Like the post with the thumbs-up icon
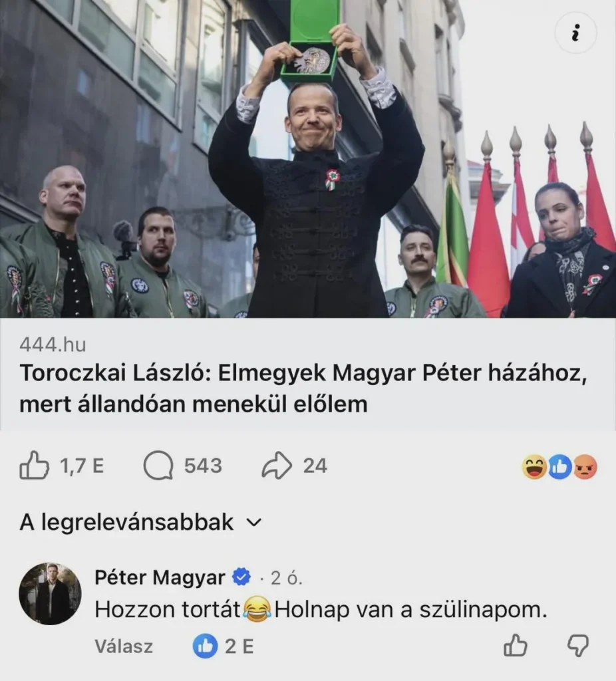The height and width of the screenshot is (681, 616). point(34,466)
